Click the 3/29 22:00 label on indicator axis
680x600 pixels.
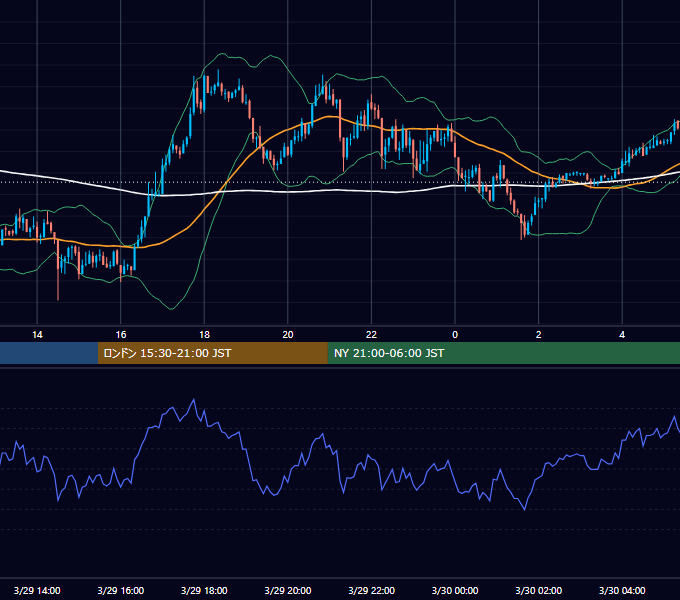point(371,590)
